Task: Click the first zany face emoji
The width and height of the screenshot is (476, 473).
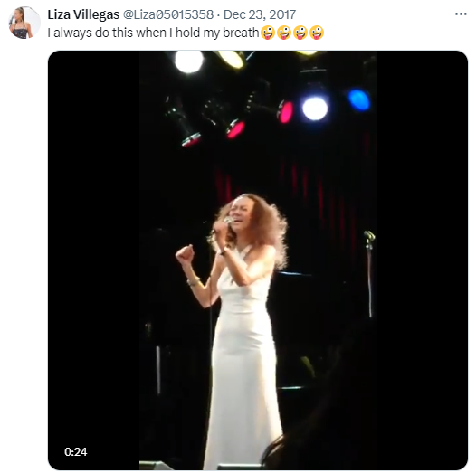Action: tap(268, 33)
